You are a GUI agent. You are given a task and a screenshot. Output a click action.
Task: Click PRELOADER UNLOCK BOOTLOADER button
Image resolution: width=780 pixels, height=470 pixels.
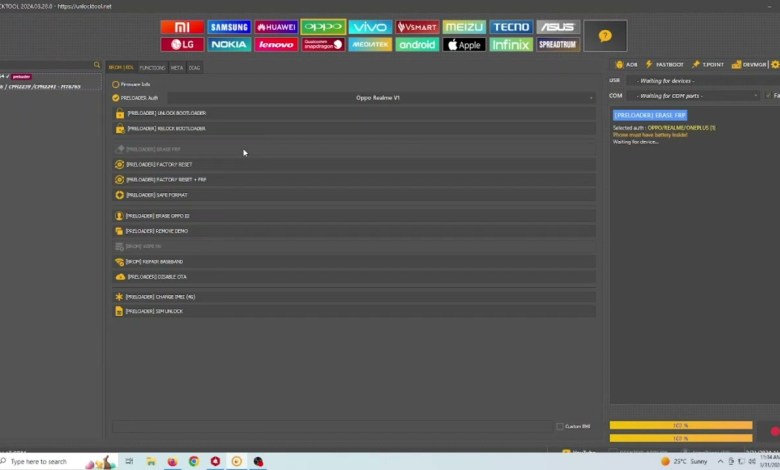[166, 113]
